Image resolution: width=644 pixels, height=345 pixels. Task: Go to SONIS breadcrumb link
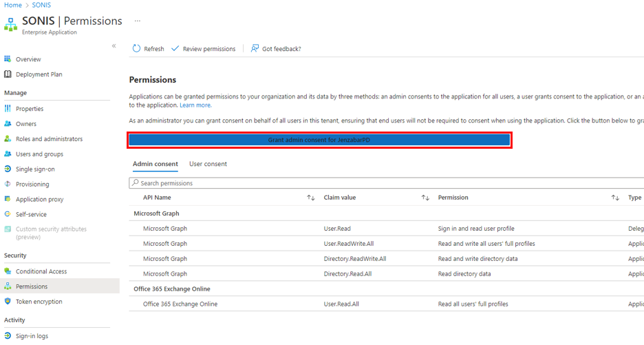point(41,5)
